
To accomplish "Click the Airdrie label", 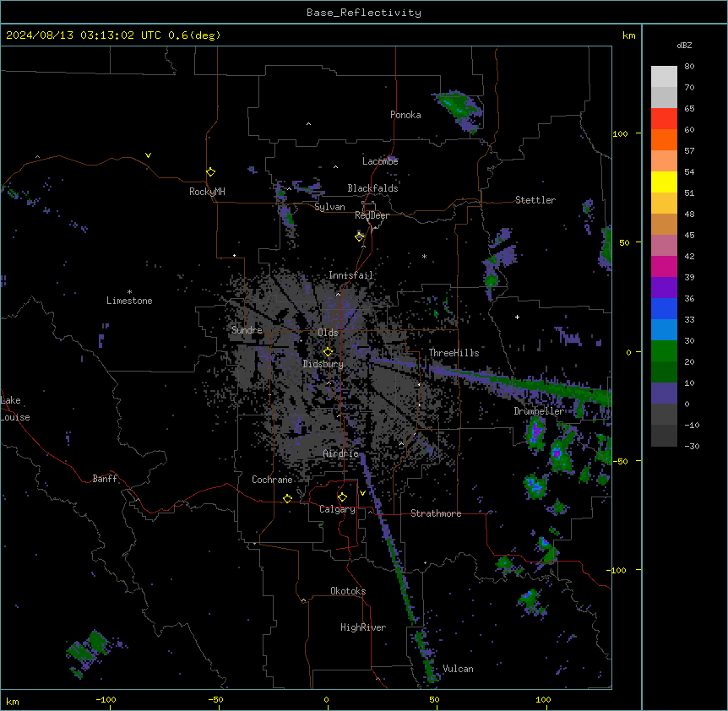I will [x=340, y=453].
